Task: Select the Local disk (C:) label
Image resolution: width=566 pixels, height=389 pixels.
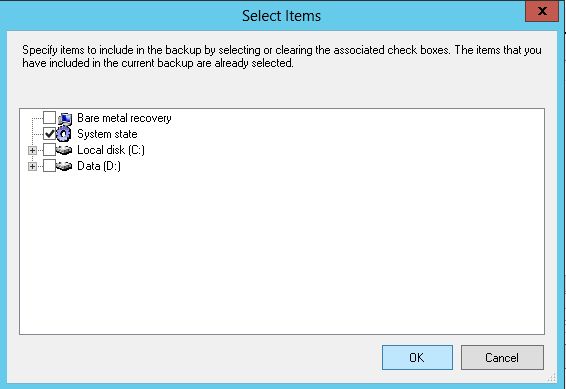Action: pyautogui.click(x=111, y=150)
